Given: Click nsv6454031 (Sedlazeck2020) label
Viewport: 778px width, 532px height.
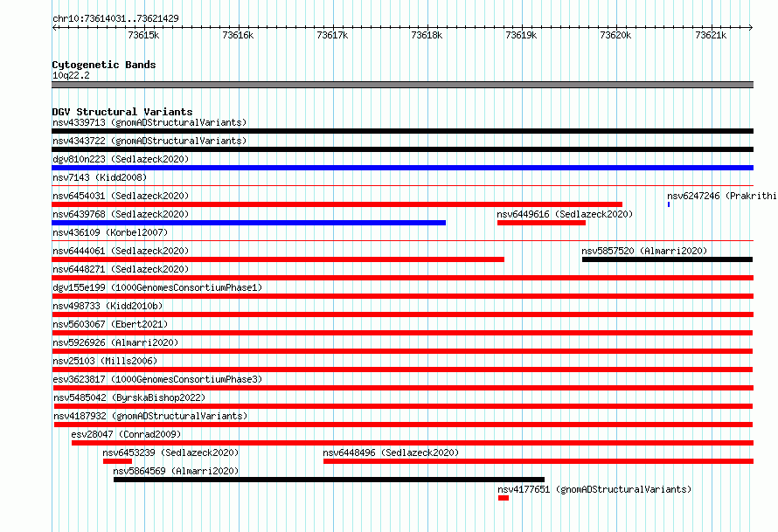Looking at the screenshot, I should 121,196.
